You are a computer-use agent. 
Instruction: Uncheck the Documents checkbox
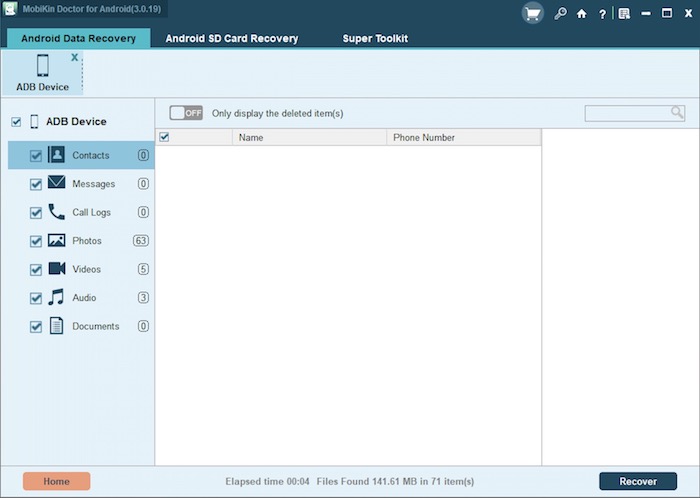pos(36,327)
